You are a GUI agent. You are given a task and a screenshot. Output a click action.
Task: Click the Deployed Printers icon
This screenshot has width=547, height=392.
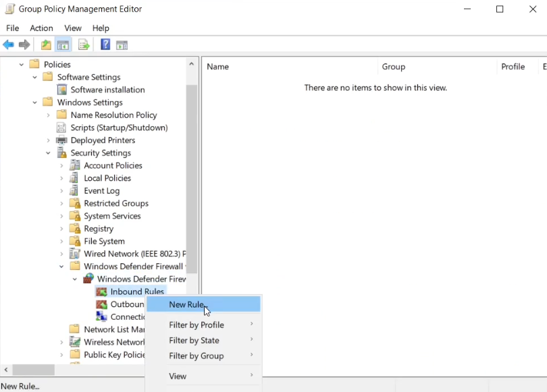click(x=62, y=140)
